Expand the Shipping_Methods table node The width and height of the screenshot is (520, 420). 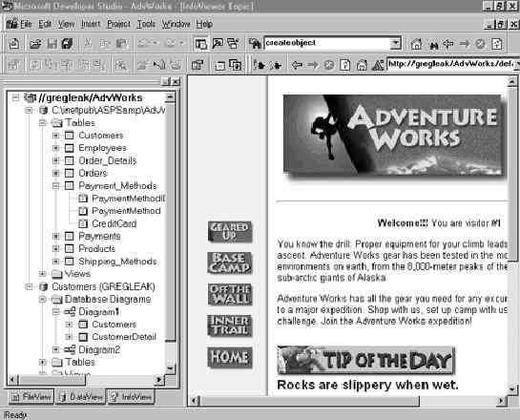55,262
